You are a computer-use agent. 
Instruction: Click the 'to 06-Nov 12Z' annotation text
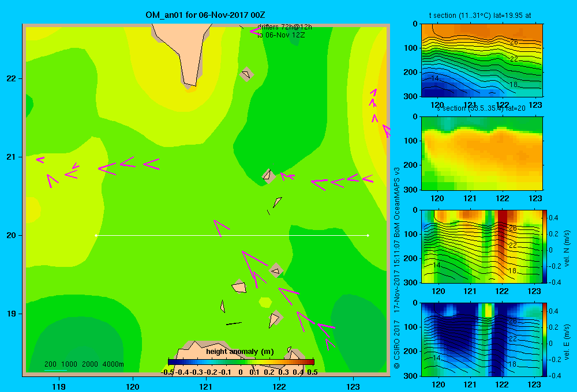point(281,35)
